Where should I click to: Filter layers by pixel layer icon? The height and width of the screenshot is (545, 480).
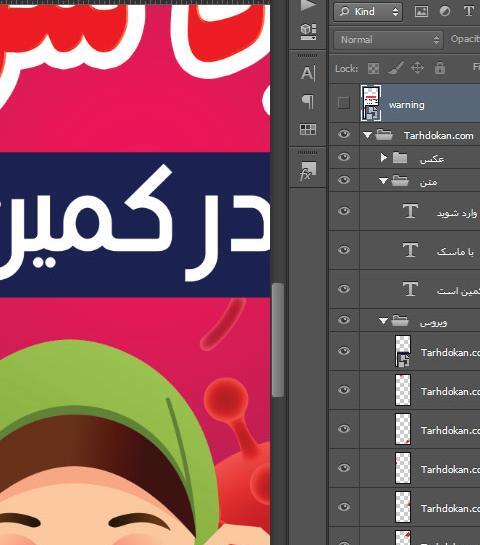point(421,11)
